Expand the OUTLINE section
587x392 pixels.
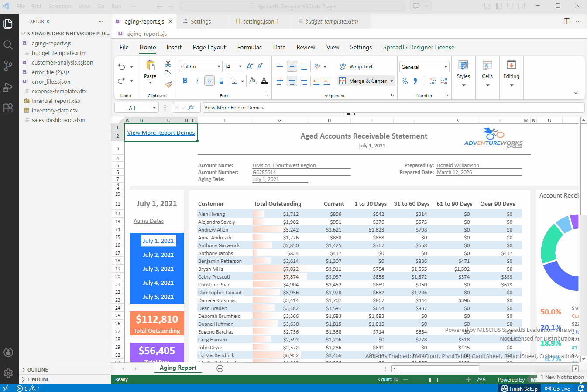point(65,370)
